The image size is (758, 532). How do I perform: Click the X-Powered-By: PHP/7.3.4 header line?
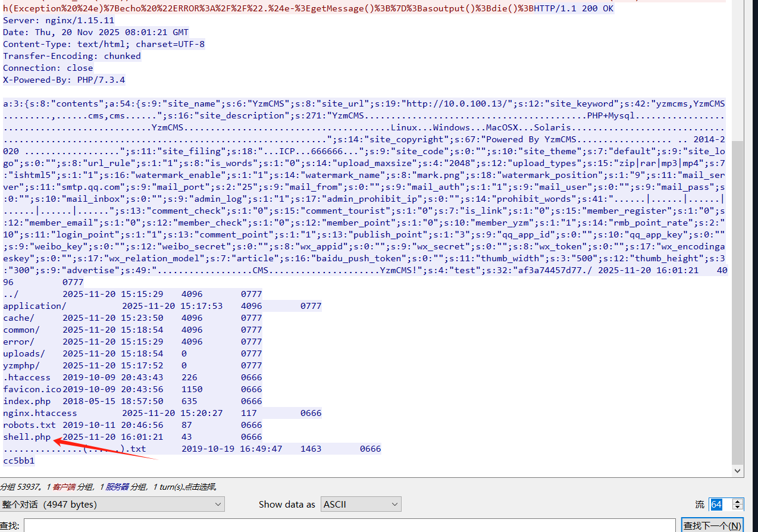(x=64, y=80)
